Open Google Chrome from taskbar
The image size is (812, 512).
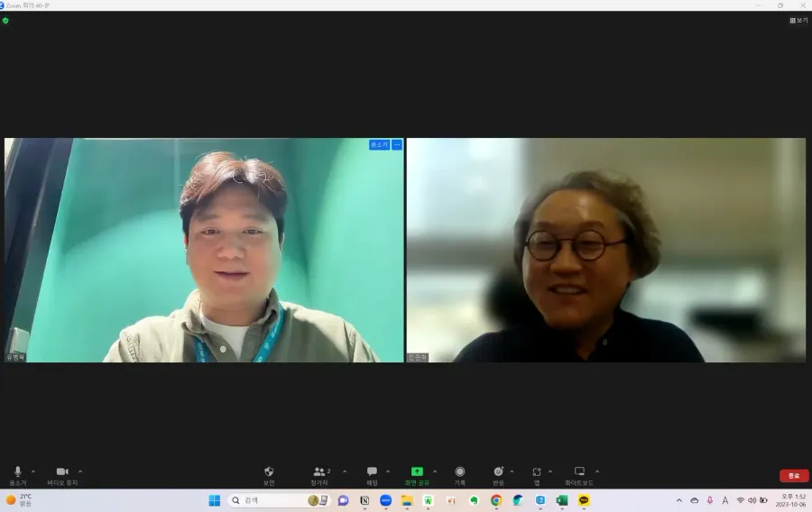(496, 500)
